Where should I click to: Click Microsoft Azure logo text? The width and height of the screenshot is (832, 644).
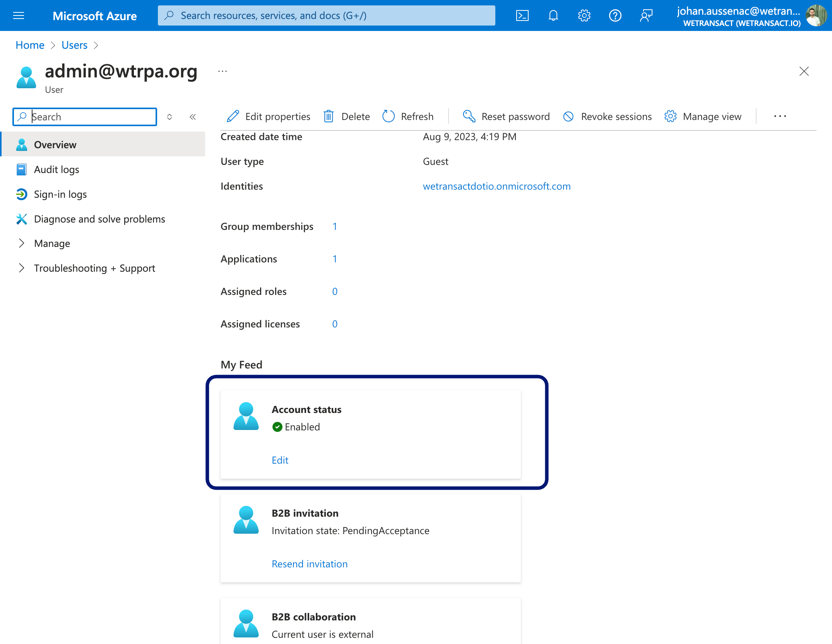94,15
